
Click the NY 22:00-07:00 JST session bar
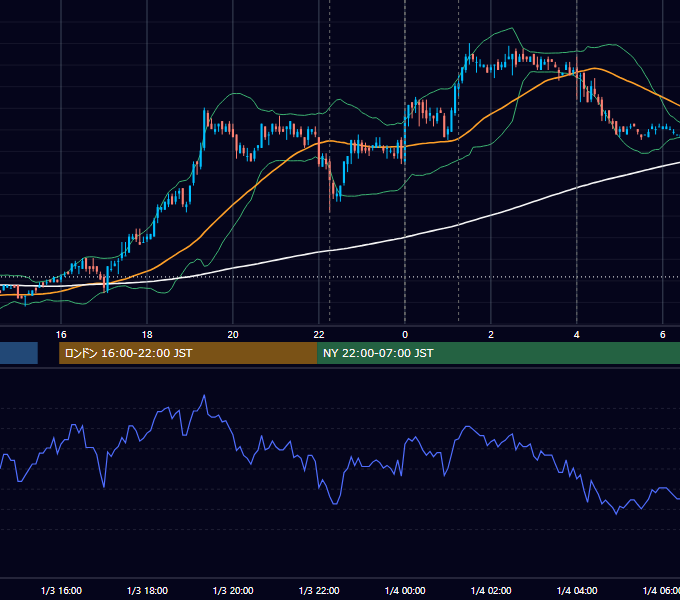pos(498,353)
